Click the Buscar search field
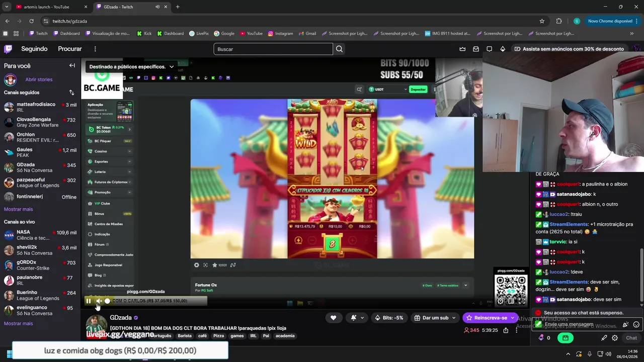 tap(273, 49)
